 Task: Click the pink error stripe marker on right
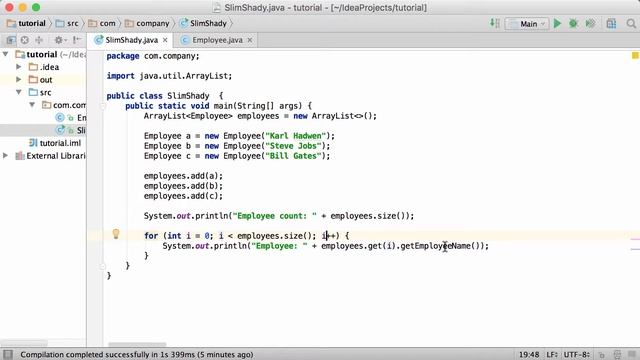(635, 239)
